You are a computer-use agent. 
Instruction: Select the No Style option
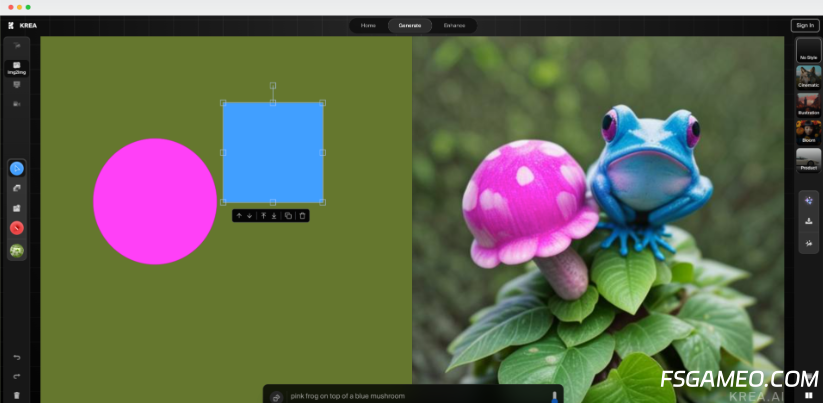(x=808, y=50)
